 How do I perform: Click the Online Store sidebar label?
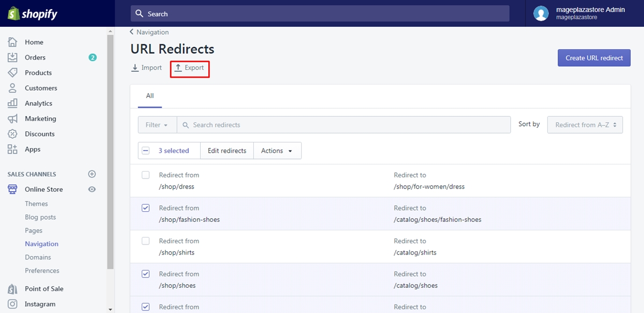pyautogui.click(x=43, y=189)
